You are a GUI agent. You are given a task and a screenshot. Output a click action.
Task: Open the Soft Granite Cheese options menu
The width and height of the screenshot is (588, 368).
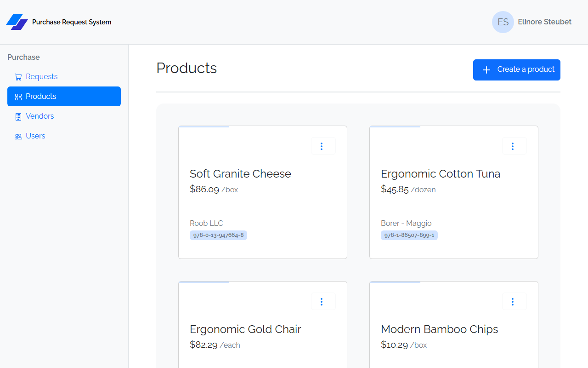pos(323,146)
